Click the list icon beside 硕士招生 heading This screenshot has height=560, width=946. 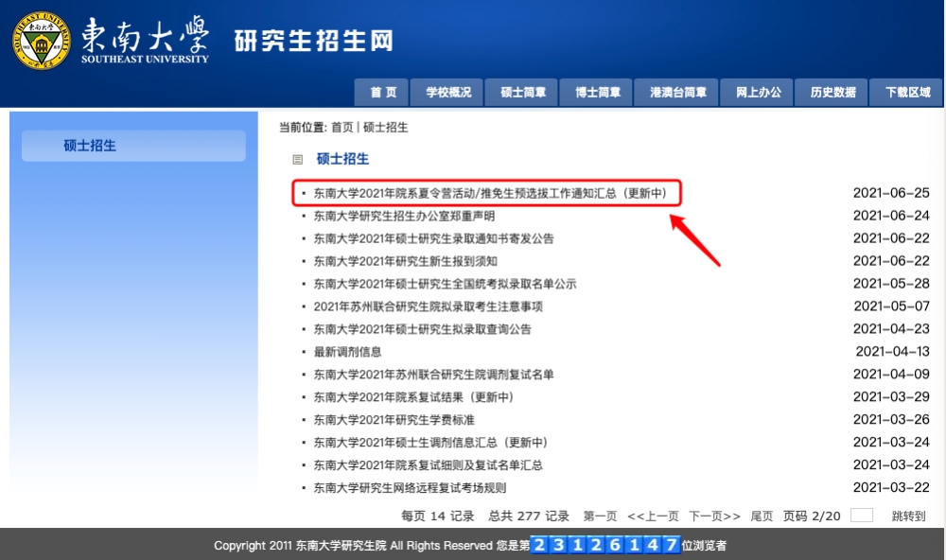[297, 159]
